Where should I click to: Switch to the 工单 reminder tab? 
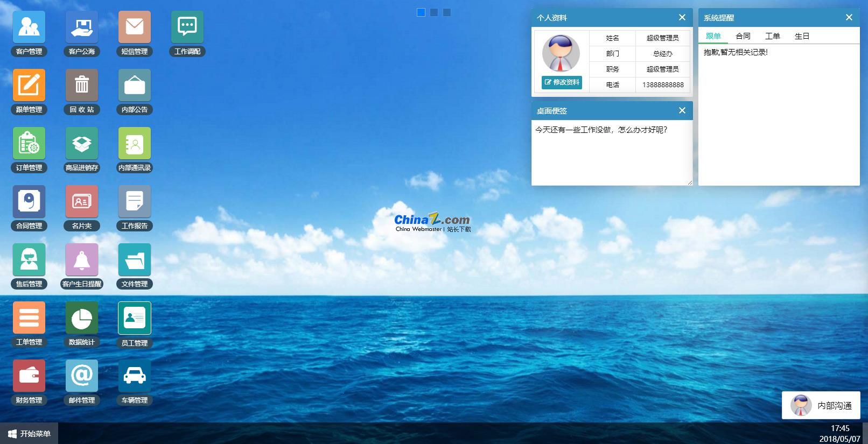click(773, 36)
